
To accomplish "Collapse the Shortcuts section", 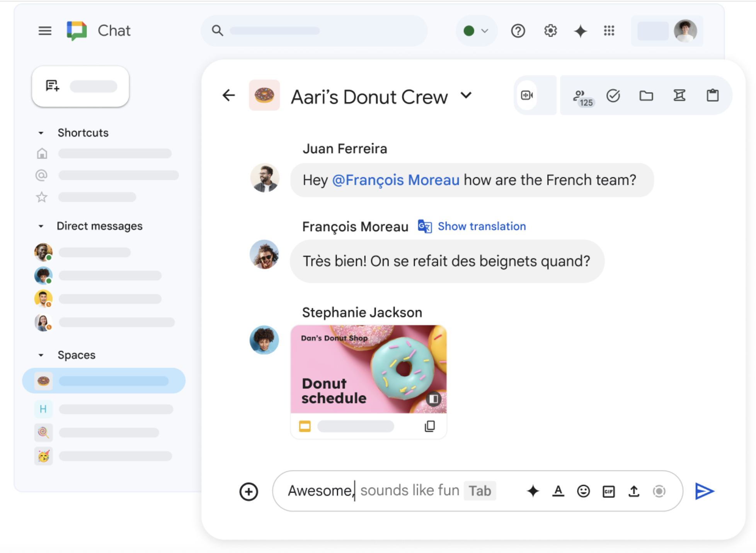I will 41,133.
